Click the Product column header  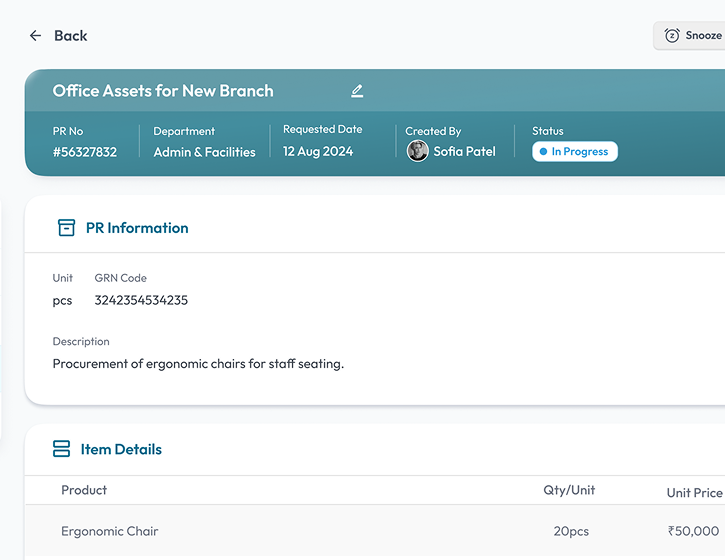click(x=84, y=490)
